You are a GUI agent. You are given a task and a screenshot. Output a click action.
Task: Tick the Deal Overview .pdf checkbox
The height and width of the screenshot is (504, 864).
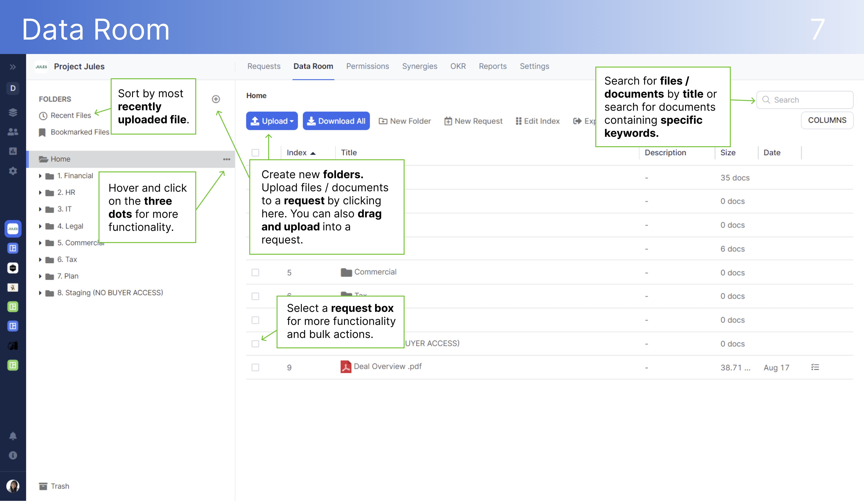pos(255,368)
